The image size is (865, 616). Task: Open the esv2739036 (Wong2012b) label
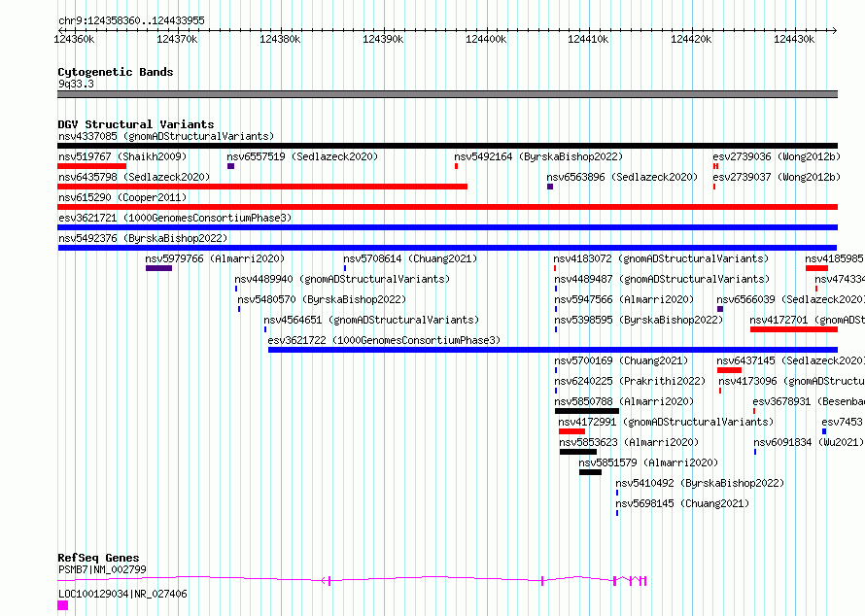click(x=777, y=156)
